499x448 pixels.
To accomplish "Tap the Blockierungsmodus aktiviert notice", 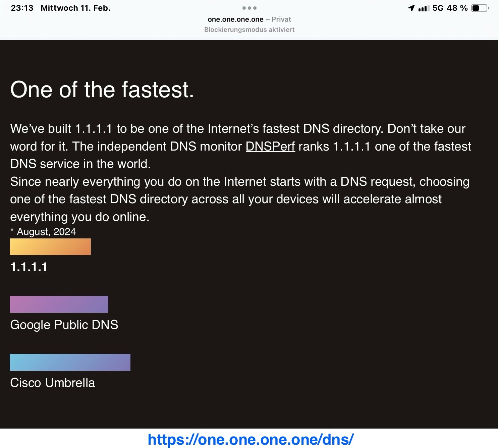I will (249, 30).
